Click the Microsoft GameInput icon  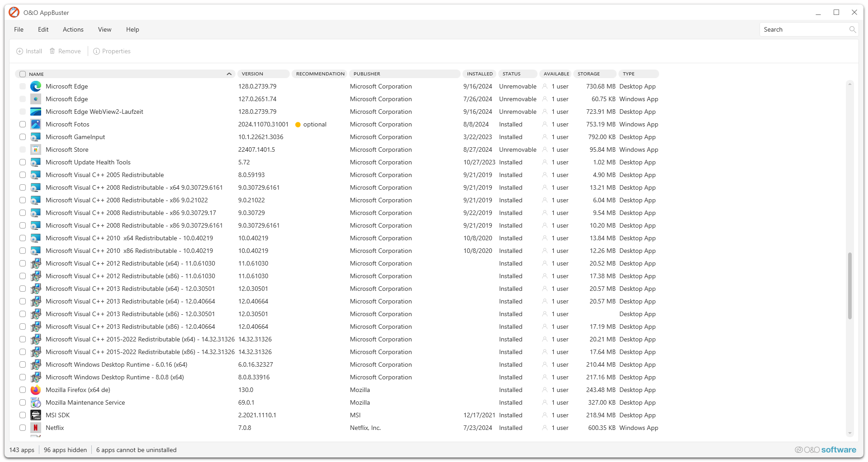pyautogui.click(x=36, y=137)
